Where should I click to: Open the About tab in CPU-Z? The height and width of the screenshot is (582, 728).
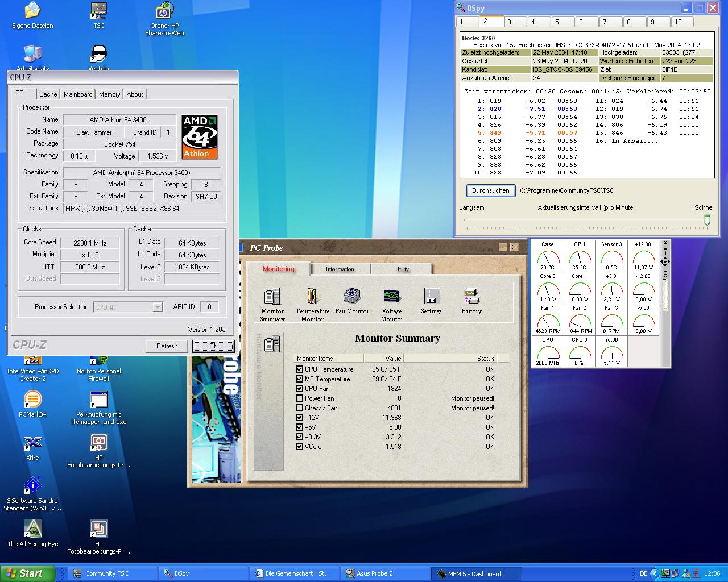[135, 94]
